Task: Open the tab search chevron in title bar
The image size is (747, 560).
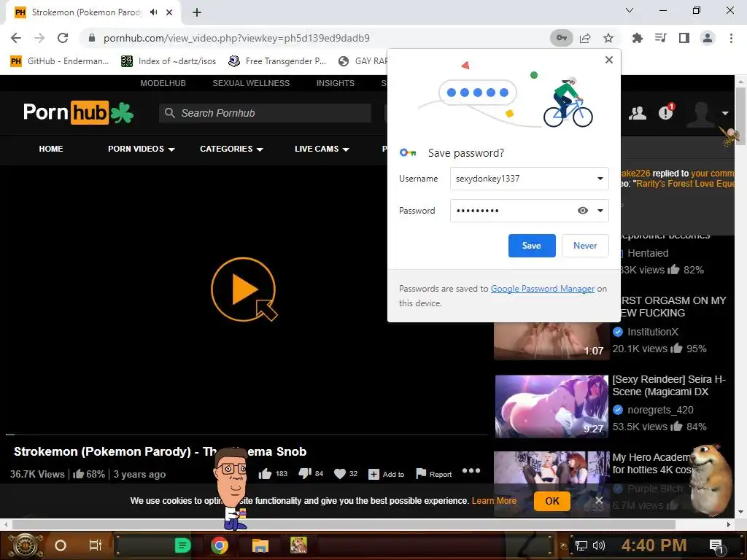Action: tap(630, 10)
